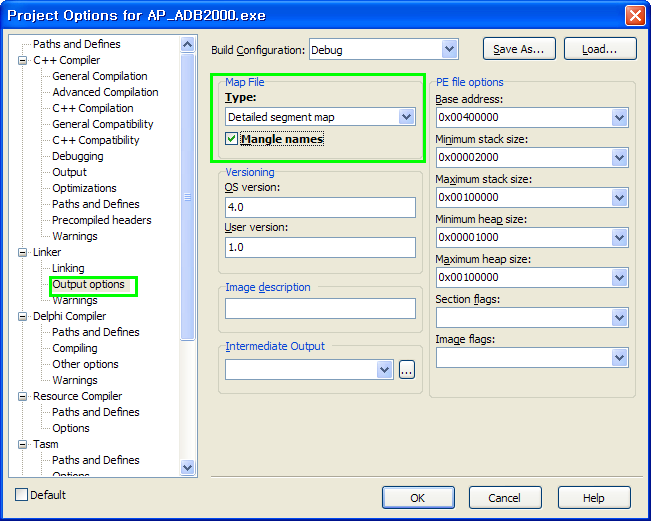Click the Load... button

(x=600, y=49)
